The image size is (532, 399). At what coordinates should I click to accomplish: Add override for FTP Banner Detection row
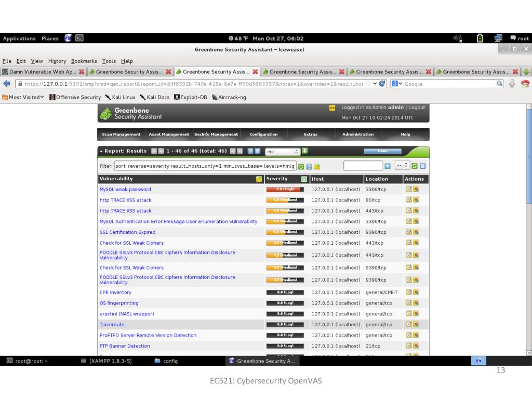point(416,345)
